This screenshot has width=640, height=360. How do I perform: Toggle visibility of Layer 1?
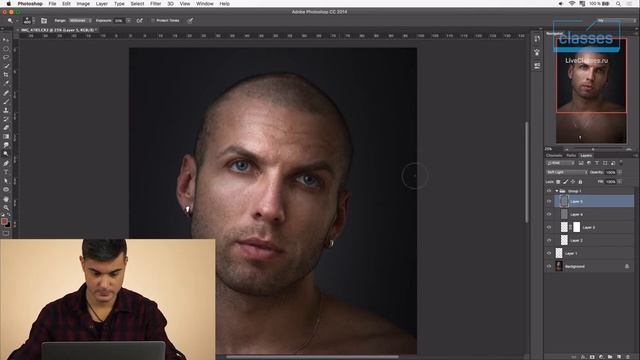click(x=549, y=253)
